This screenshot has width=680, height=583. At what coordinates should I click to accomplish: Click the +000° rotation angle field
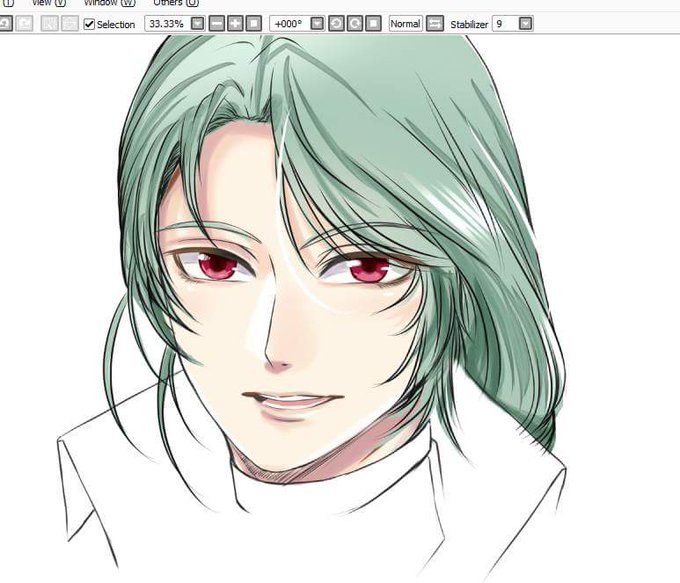pos(290,23)
